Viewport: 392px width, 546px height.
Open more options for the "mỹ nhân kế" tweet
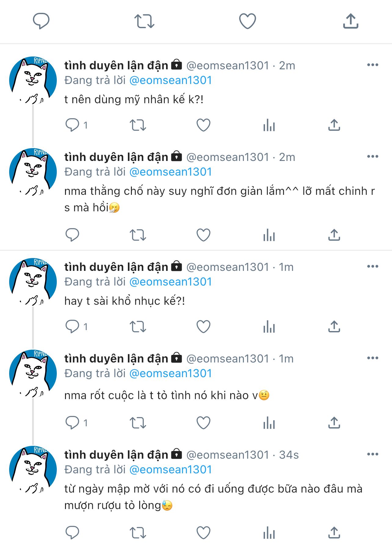pos(372,65)
